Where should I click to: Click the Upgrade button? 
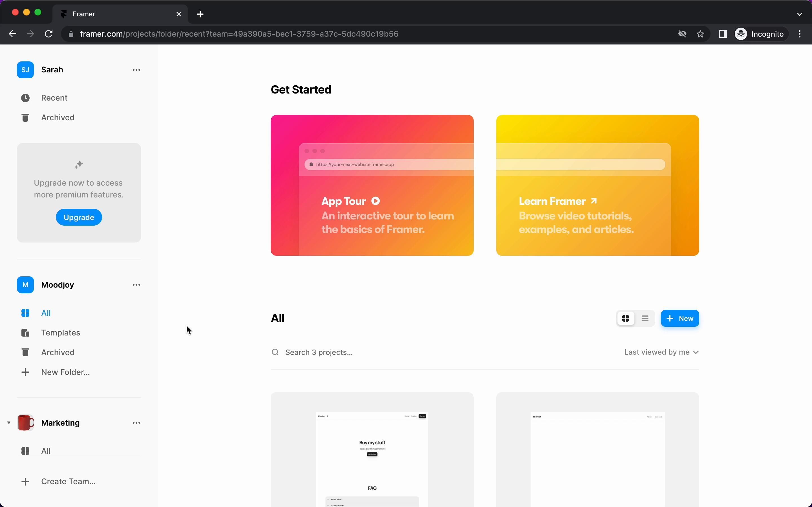(78, 217)
